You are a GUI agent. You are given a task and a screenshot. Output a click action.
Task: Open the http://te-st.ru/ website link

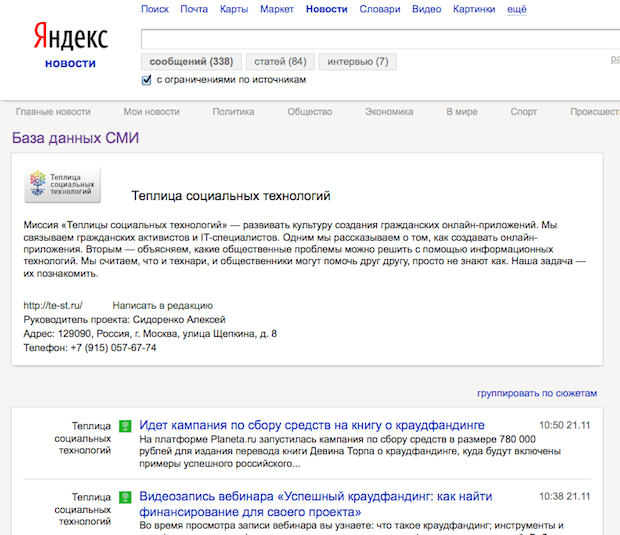tap(53, 305)
